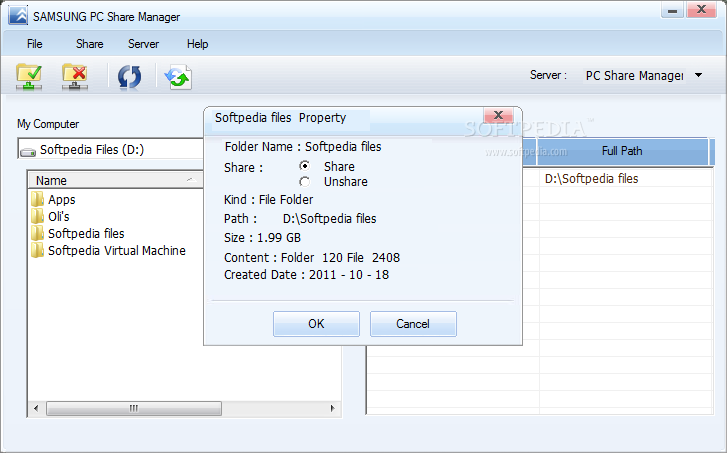Click the Content : Folder 120 File 2408 text
The height and width of the screenshot is (453, 727).
312,257
